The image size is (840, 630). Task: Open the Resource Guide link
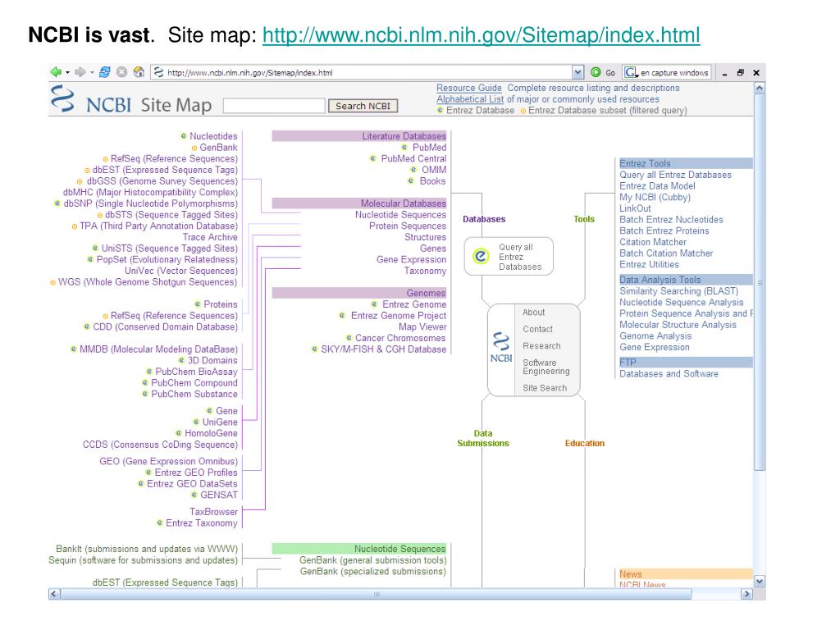tap(468, 88)
